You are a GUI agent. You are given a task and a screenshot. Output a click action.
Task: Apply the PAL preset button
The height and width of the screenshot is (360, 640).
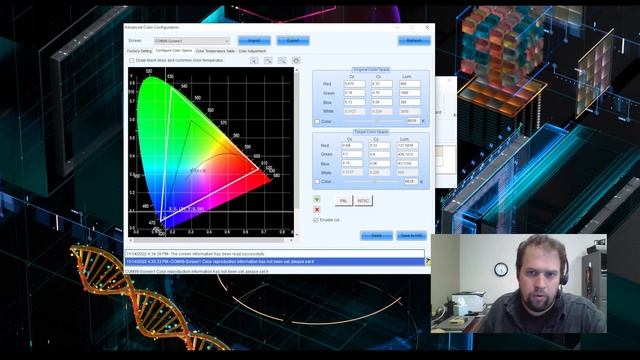[344, 201]
